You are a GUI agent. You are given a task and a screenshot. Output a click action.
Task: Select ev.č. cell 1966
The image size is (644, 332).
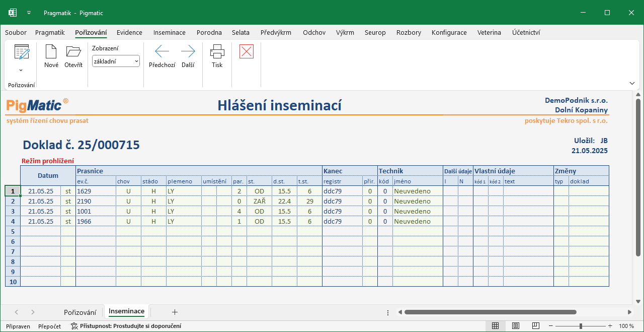[x=96, y=221]
